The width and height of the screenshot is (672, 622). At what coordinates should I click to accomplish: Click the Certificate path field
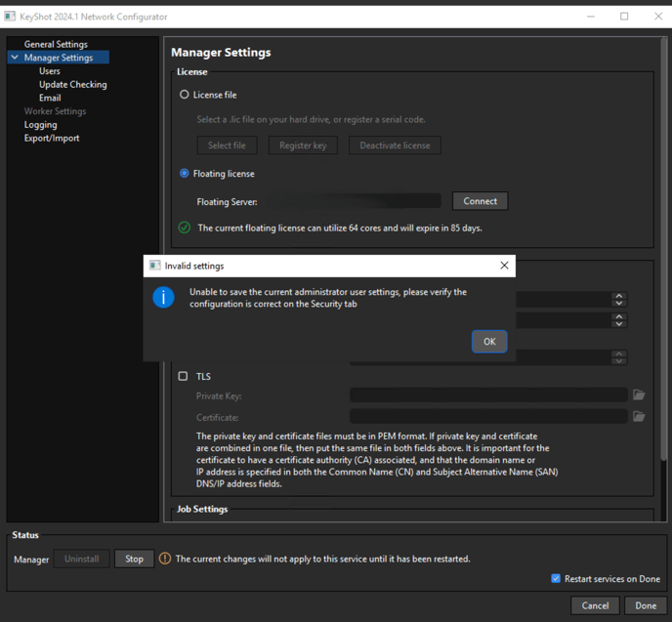point(488,416)
